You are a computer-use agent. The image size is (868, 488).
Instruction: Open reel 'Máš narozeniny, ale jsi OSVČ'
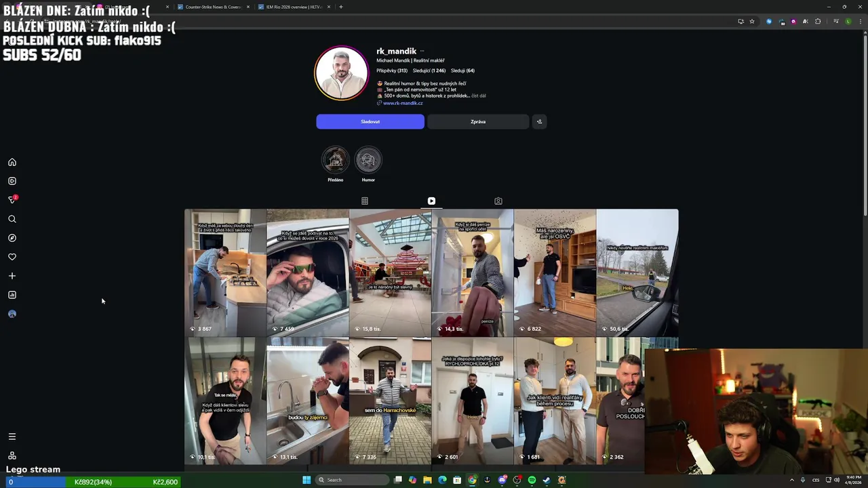click(x=555, y=272)
